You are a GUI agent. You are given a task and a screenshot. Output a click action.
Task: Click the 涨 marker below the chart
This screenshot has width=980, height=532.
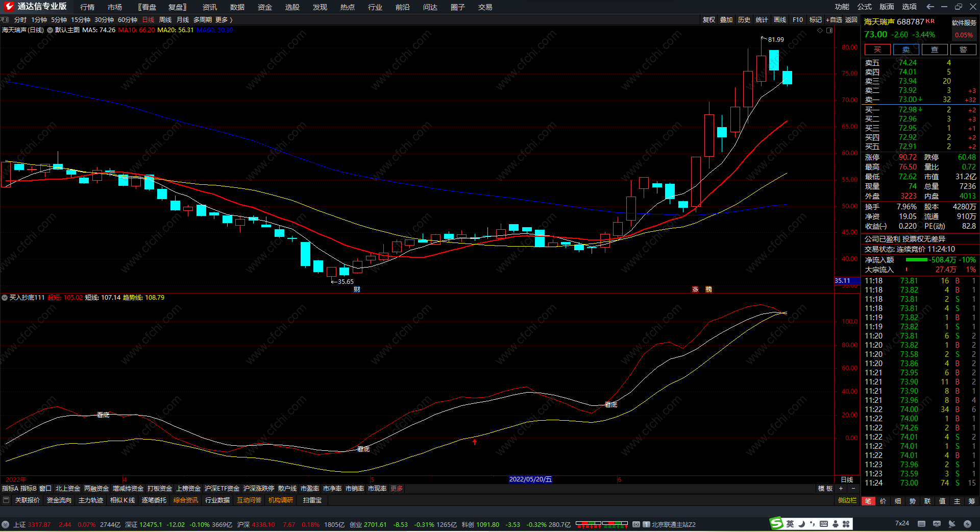[695, 289]
